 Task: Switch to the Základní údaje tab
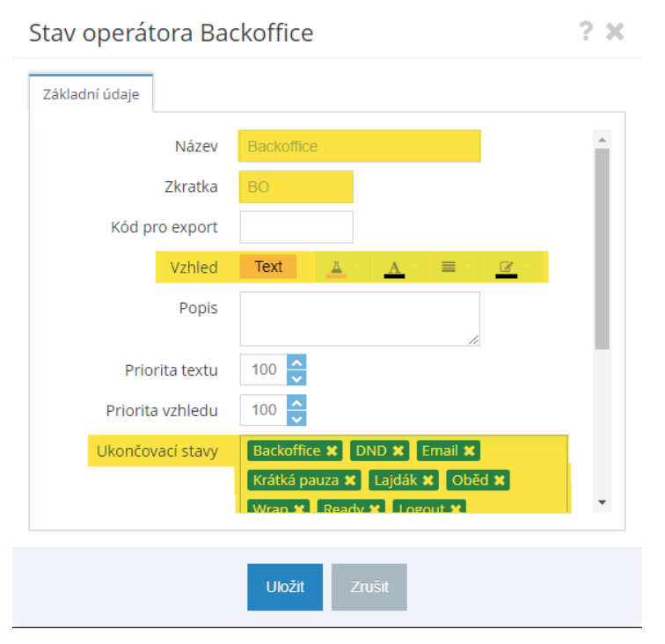click(91, 94)
